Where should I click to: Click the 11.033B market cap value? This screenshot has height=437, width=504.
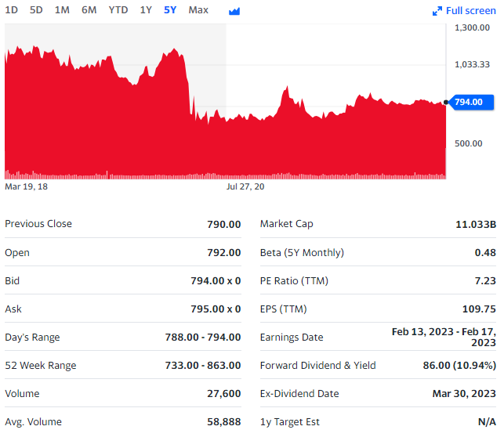click(x=476, y=224)
